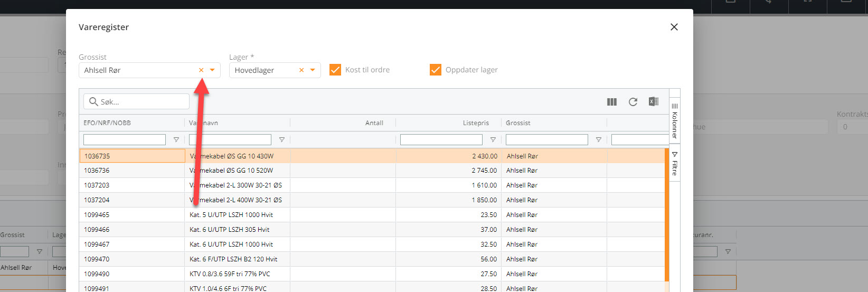Open the Filtre side panel tab
Image resolution: width=868 pixels, height=292 pixels.
pos(674,164)
